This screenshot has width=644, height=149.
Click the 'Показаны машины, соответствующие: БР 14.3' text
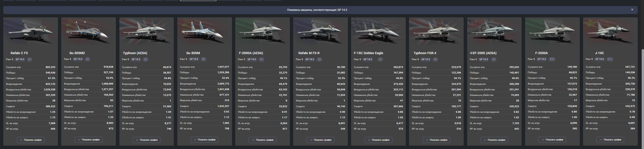click(317, 10)
